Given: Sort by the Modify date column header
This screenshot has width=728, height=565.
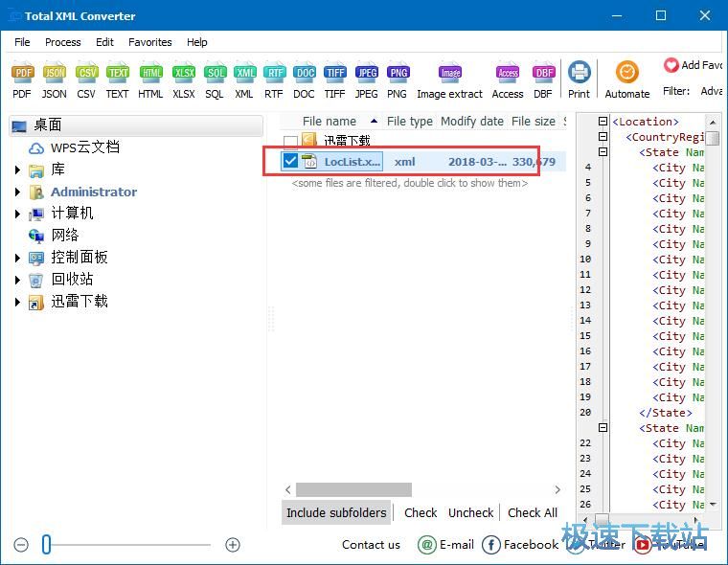Looking at the screenshot, I should coord(472,122).
